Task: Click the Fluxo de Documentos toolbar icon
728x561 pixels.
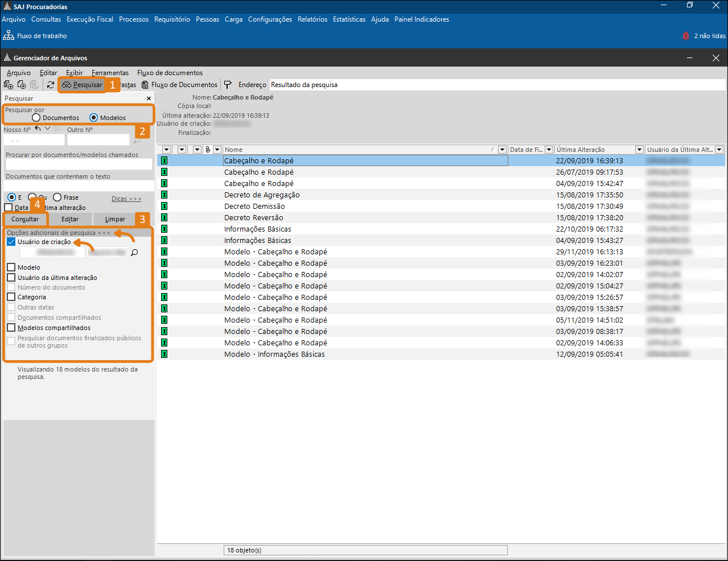Action: click(x=145, y=85)
